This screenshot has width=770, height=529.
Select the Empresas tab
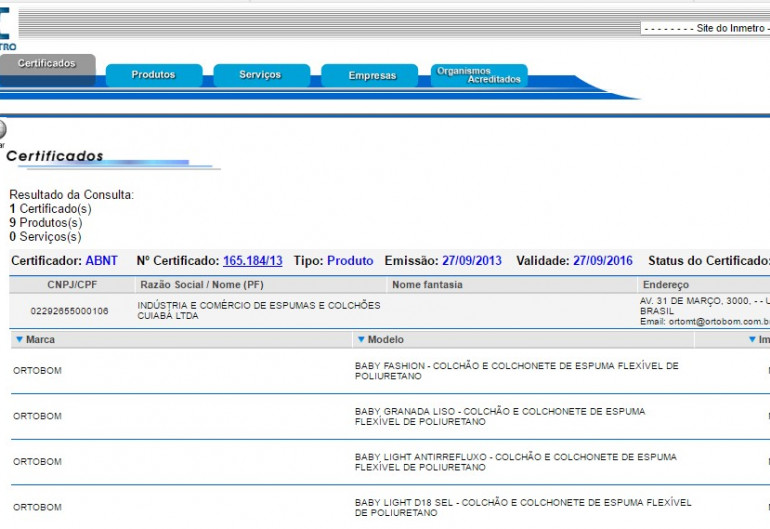point(371,76)
